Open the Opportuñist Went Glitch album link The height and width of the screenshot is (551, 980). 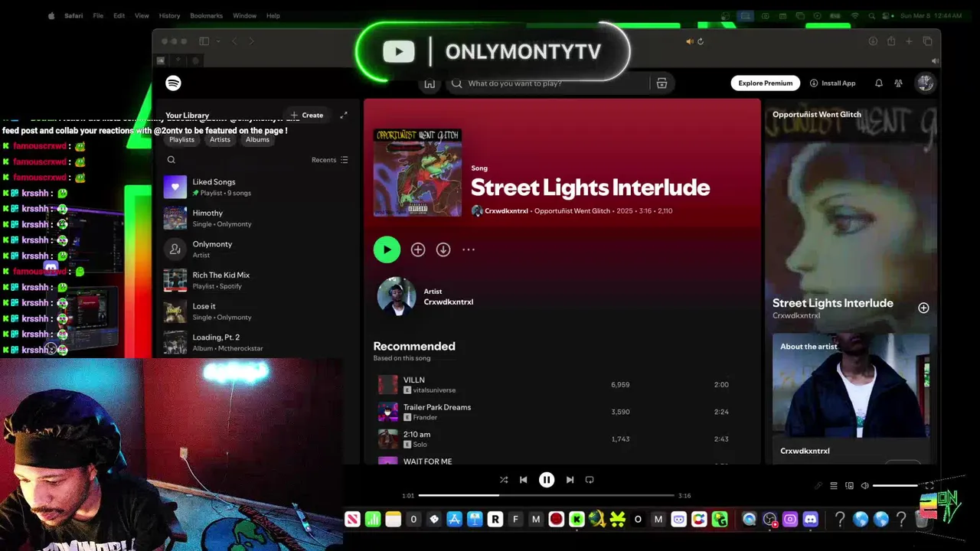572,211
